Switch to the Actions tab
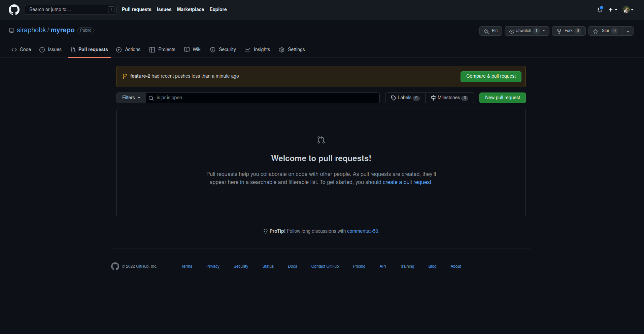Viewport: 644px width, 334px height. (128, 50)
